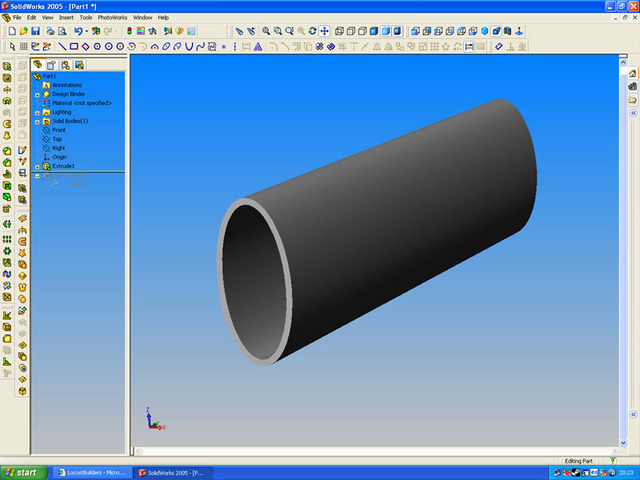Select the Spline sketch tool

pos(200,47)
